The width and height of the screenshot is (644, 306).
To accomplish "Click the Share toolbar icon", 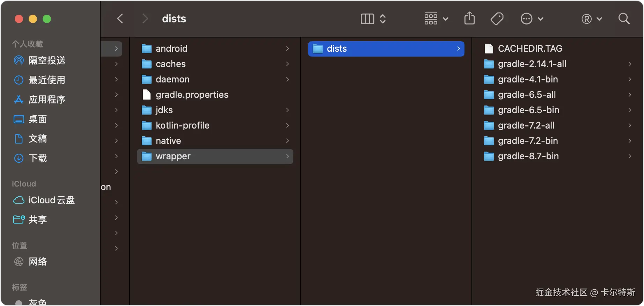I will coord(469,19).
